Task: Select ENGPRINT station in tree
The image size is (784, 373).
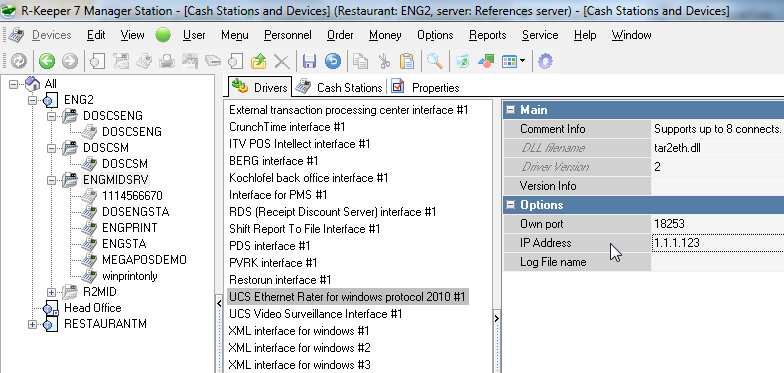Action: 130,228
